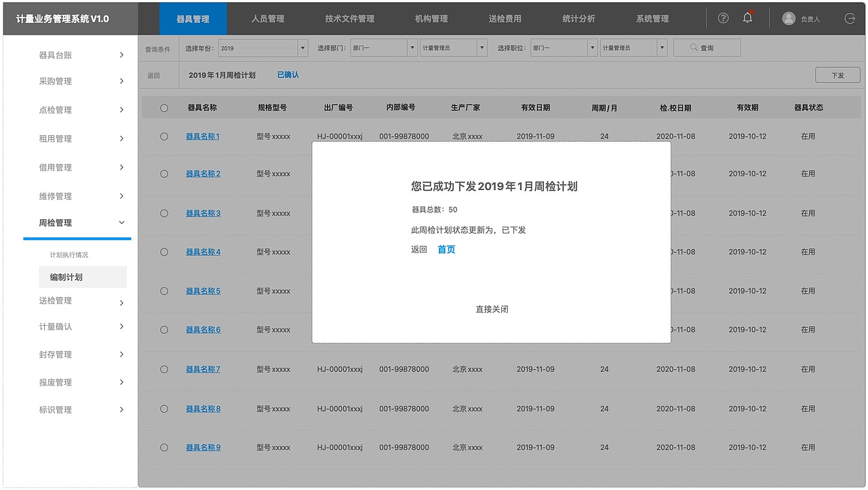Select radio button for 器具名称7

[x=164, y=369]
